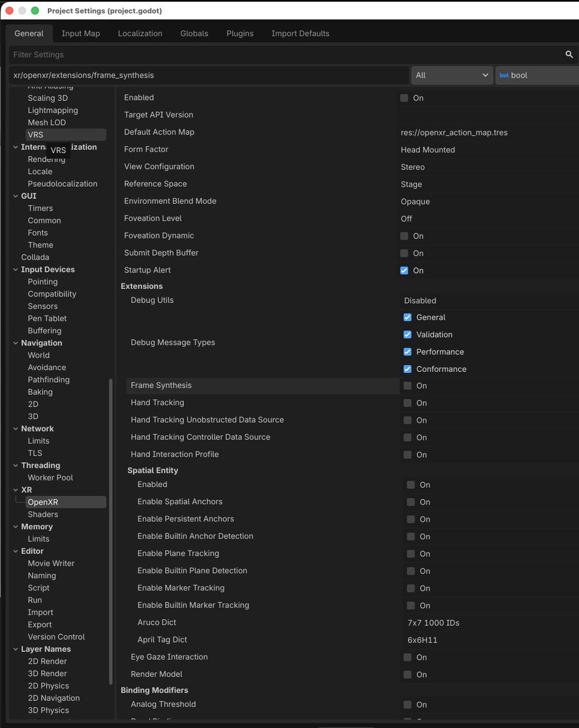Open the April Tag Dict 6x6H11 dropdown
The width and height of the screenshot is (579, 728).
click(491, 640)
